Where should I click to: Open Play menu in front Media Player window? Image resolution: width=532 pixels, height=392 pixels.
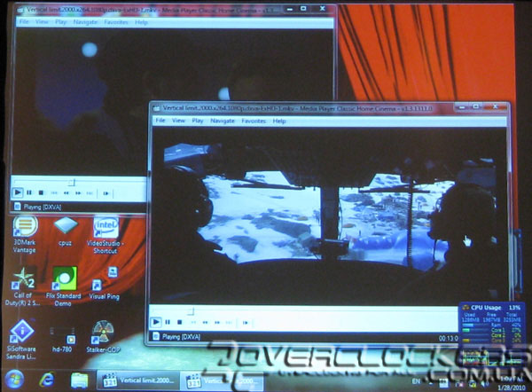(198, 121)
